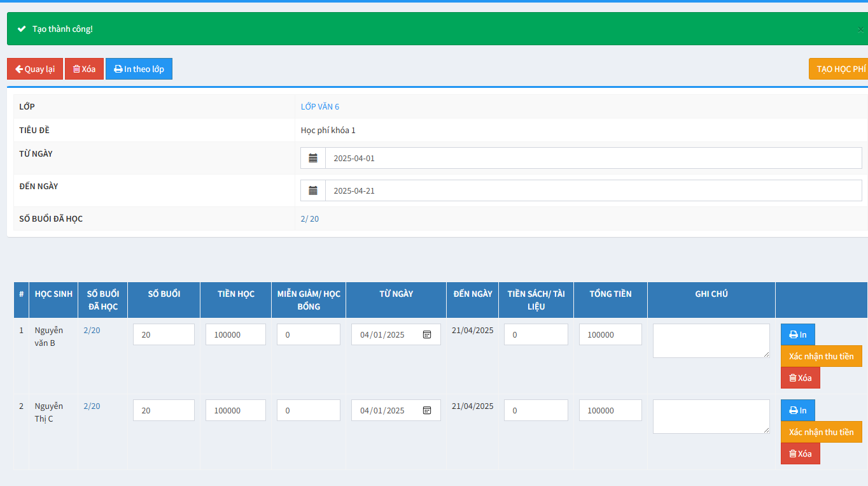Open the LỚP VĂN 6 class link
The height and width of the screenshot is (486, 868).
[320, 106]
